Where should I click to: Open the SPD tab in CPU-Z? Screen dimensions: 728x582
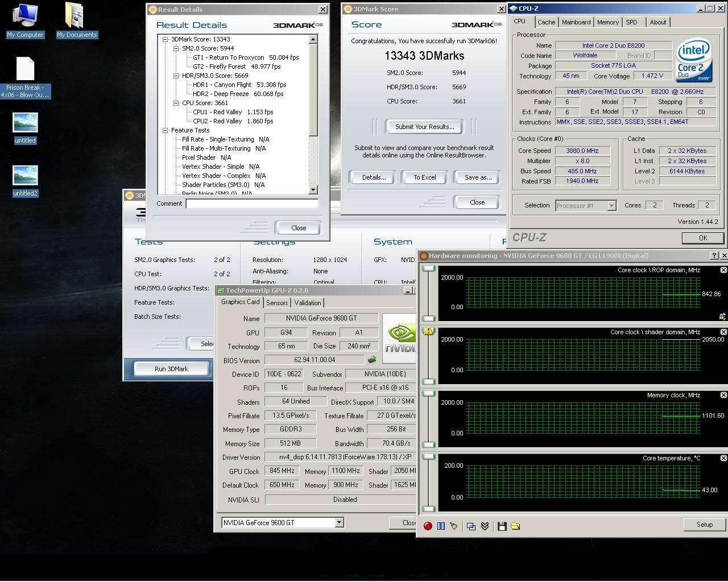(631, 22)
